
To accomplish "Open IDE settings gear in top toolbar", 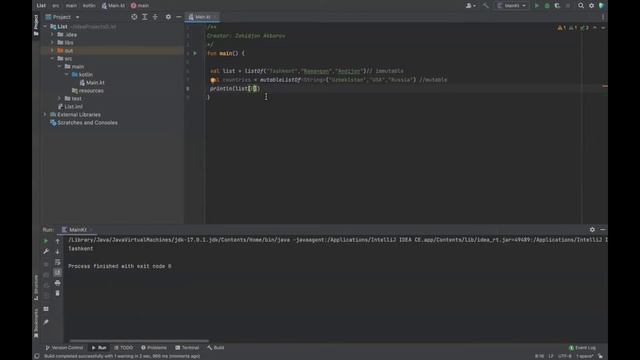I will (x=591, y=6).
